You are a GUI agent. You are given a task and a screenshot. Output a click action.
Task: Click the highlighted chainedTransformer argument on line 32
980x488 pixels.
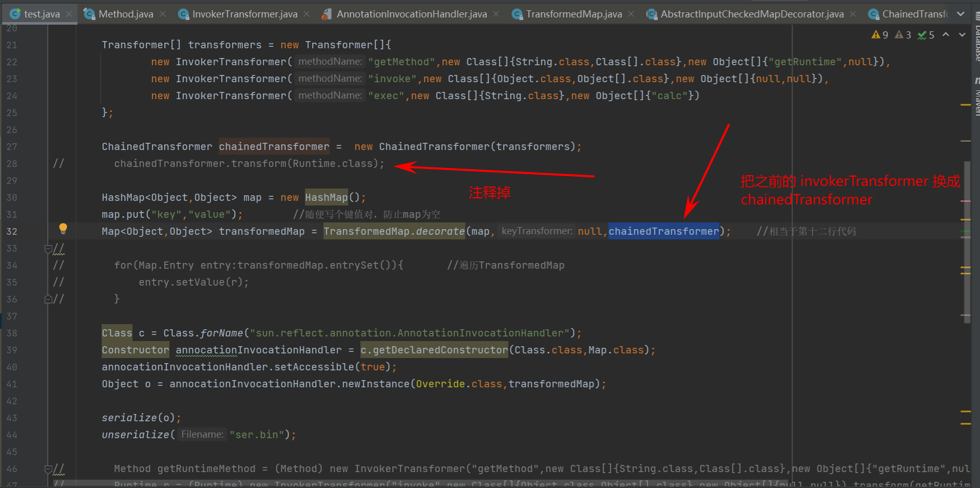coord(664,232)
